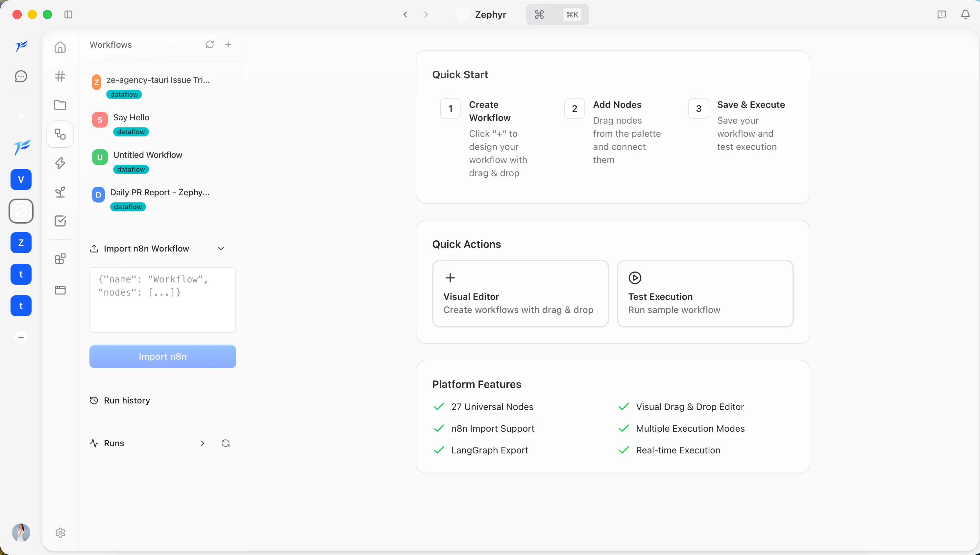This screenshot has width=980, height=555.
Task: Select the larger blue wing logo below P
Action: (22, 147)
